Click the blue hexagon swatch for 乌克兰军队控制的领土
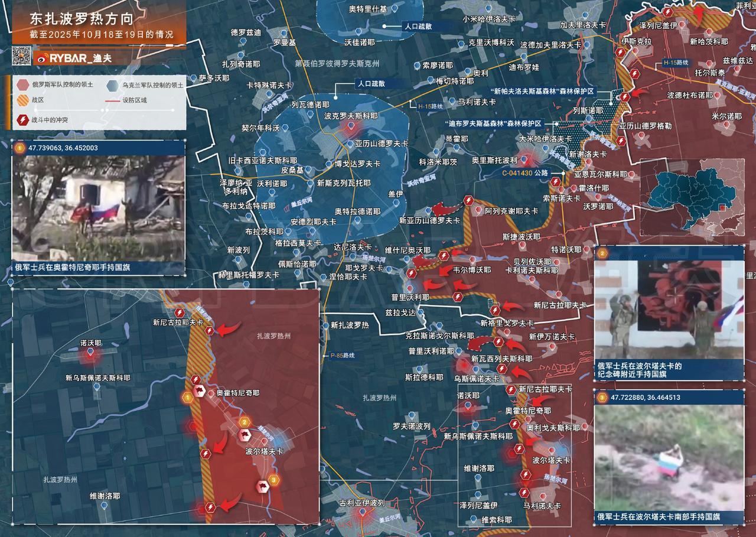Screen dimensions: 756x537 tap(112, 84)
